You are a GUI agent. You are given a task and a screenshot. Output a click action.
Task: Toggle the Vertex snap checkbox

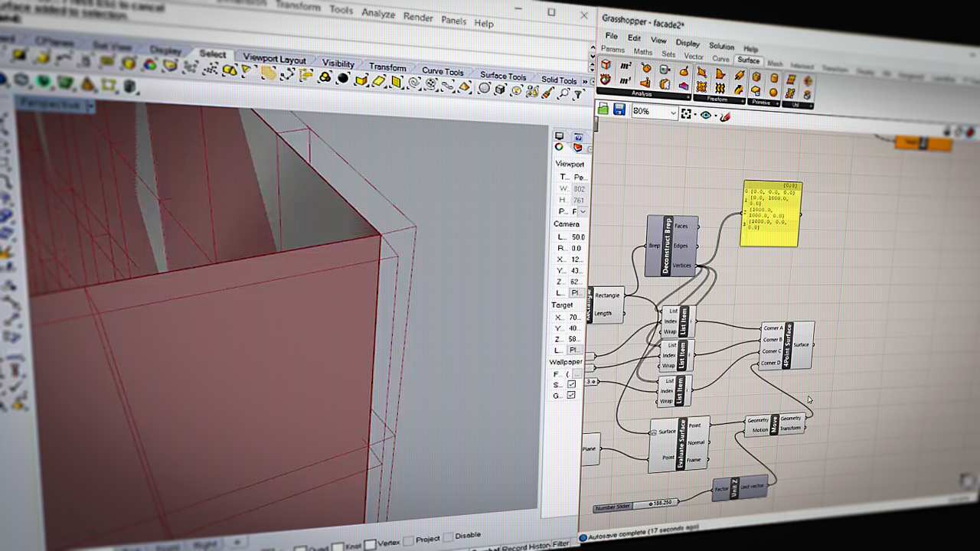point(371,543)
